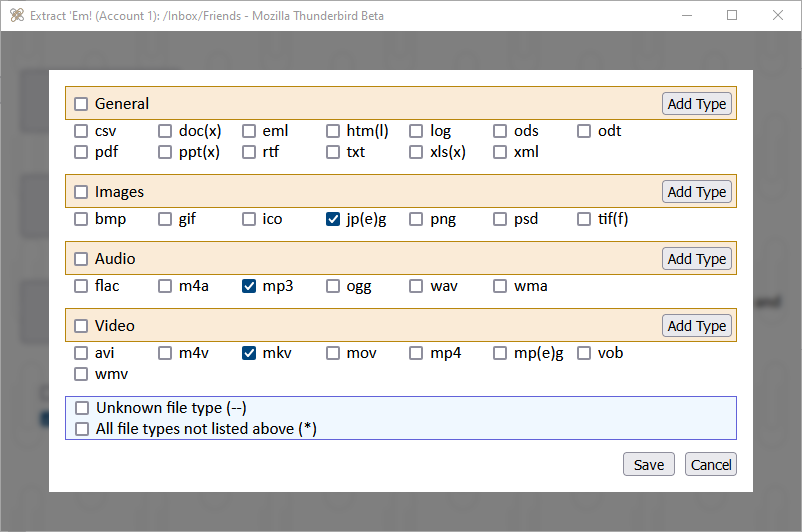Add a type to the General group
The image size is (802, 532).
(x=697, y=104)
